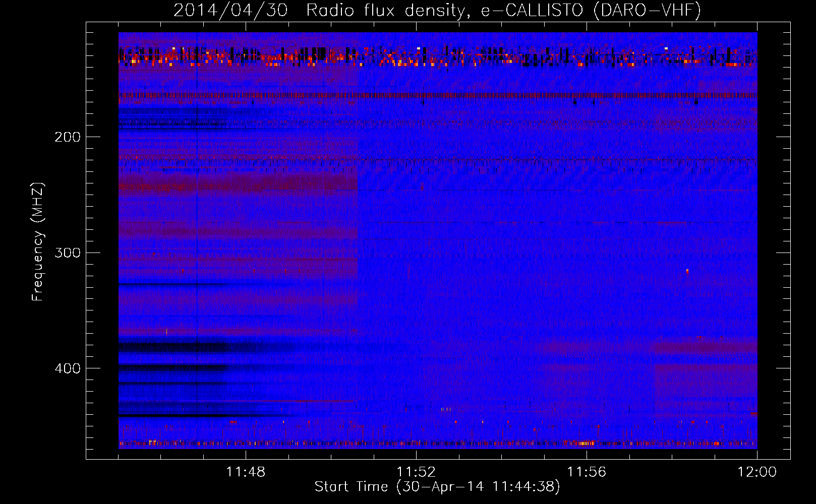Click the 11:48 time tick label
816x504 pixels.
coord(246,472)
